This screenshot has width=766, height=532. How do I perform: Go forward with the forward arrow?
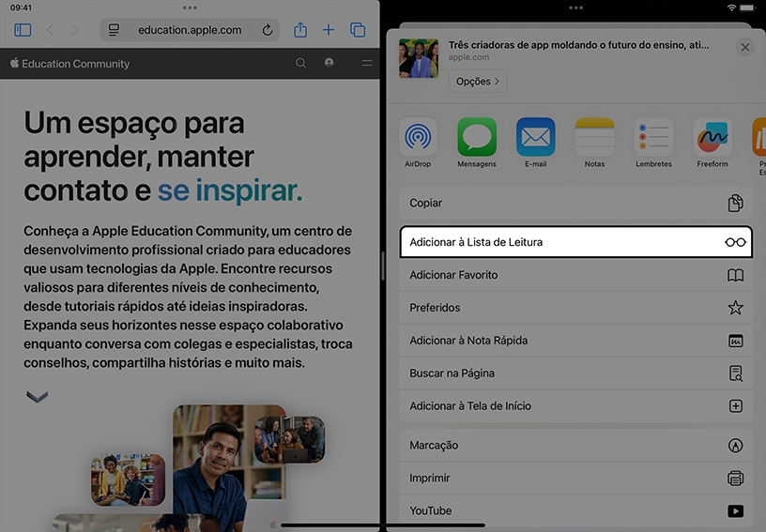coord(75,30)
